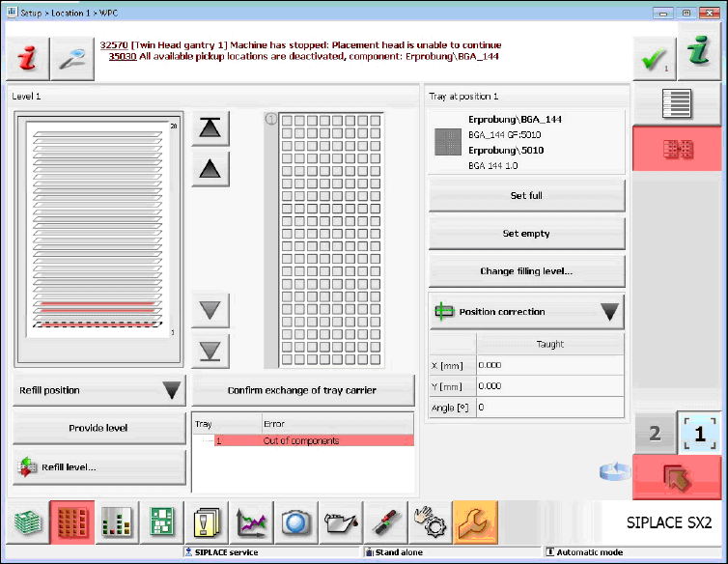
Task: Select location 1 toggle
Action: coord(700,434)
